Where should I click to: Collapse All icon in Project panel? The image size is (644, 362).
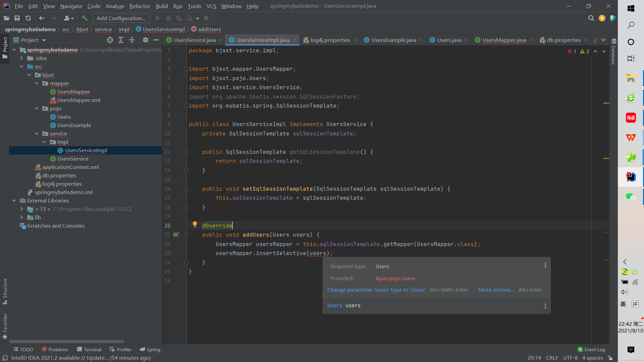[132, 40]
